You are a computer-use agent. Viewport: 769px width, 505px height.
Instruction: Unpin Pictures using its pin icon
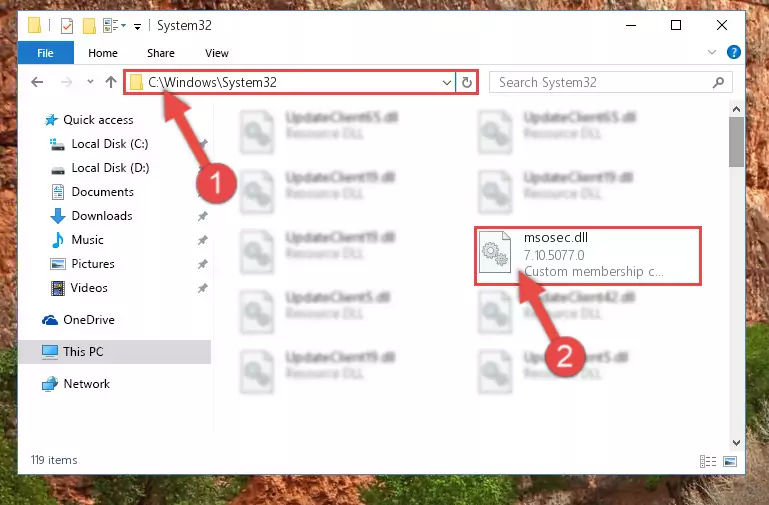(202, 264)
